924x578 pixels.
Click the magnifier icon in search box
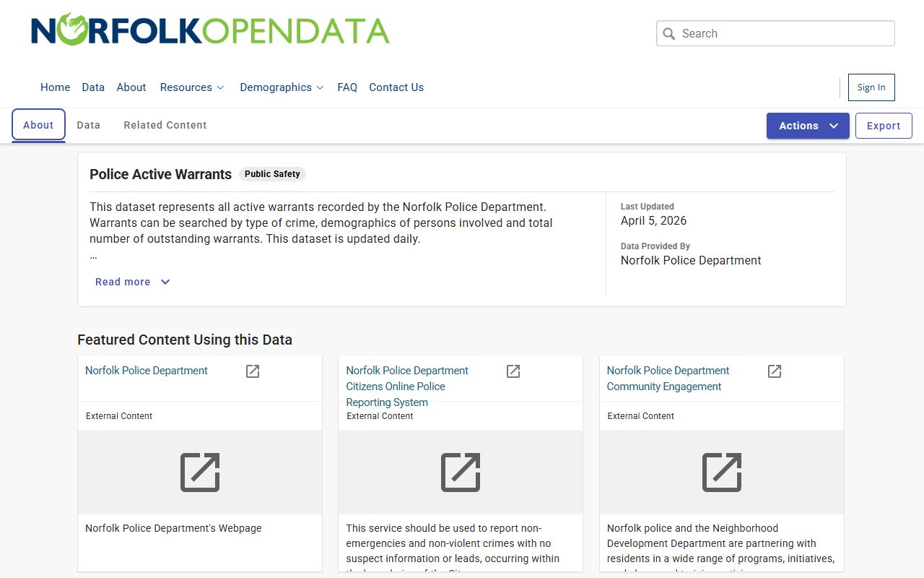click(x=669, y=34)
